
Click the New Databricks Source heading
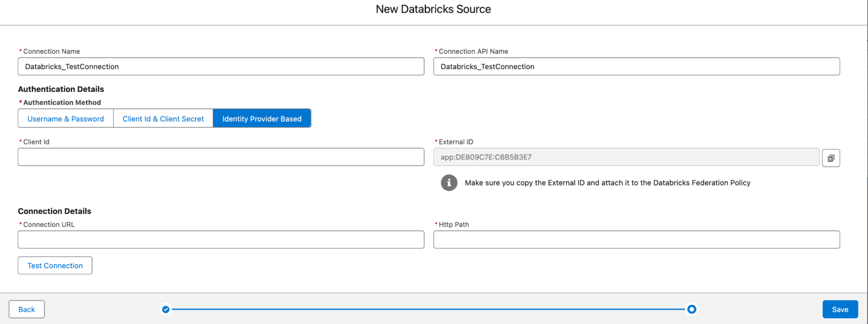click(433, 9)
